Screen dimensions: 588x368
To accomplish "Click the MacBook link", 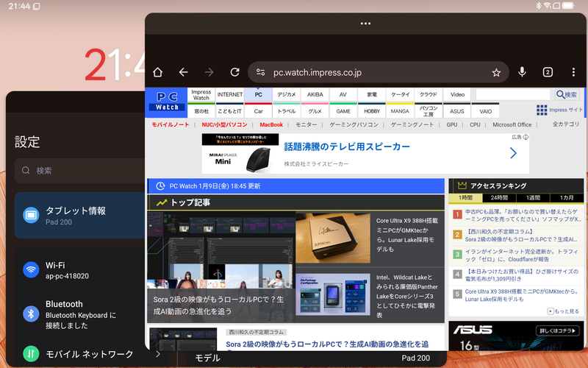I will point(271,124).
